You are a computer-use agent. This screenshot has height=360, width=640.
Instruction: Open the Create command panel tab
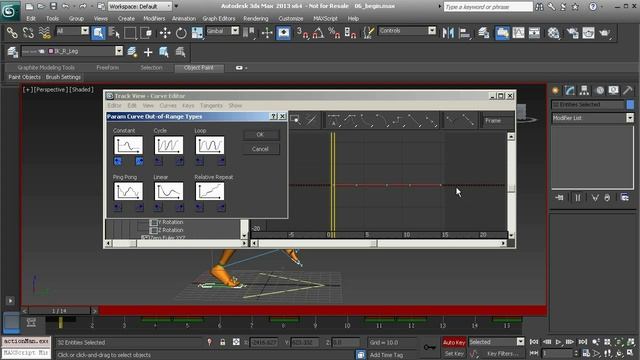pyautogui.click(x=556, y=90)
